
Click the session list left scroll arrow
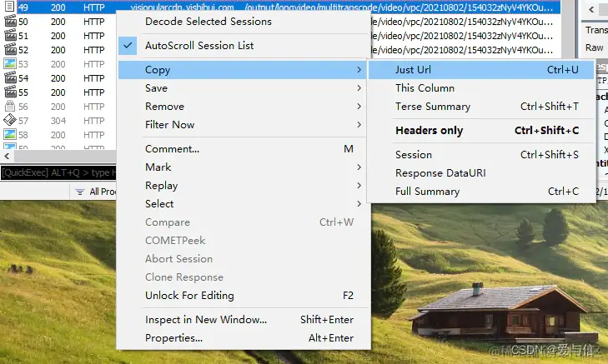(x=7, y=156)
